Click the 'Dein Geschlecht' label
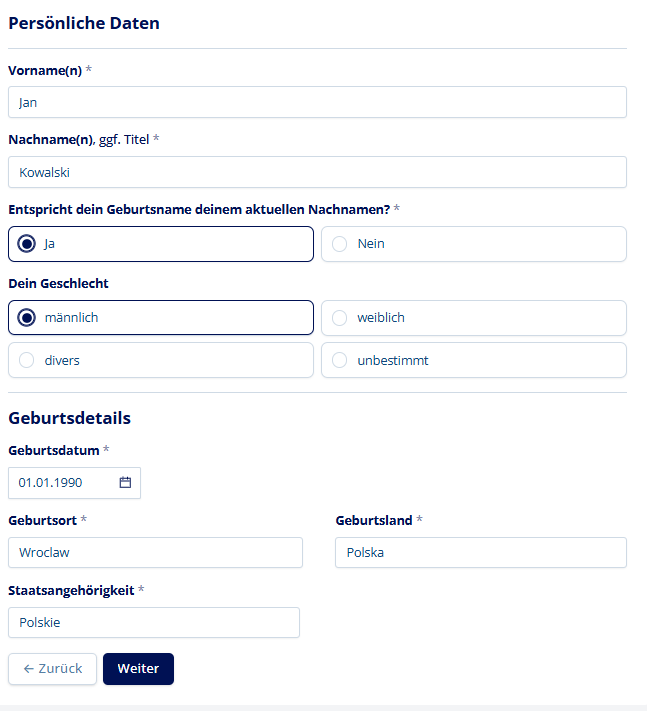 pos(58,283)
